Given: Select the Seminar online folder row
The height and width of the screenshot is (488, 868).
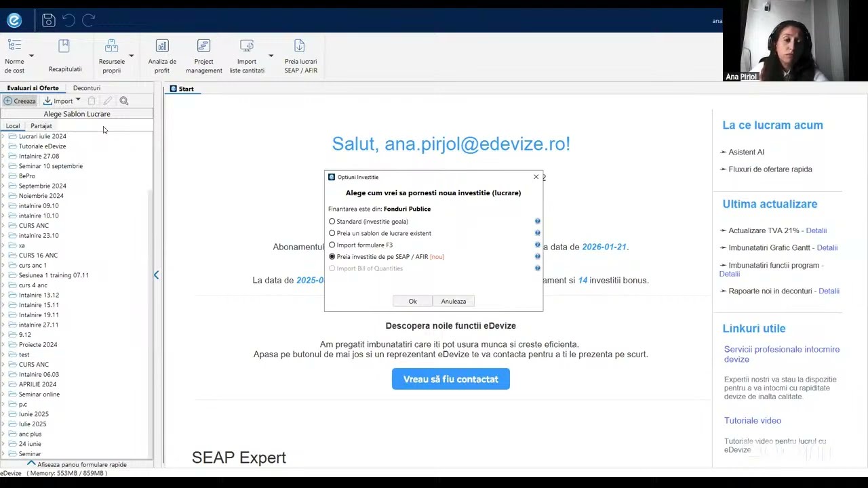Looking at the screenshot, I should click(39, 394).
